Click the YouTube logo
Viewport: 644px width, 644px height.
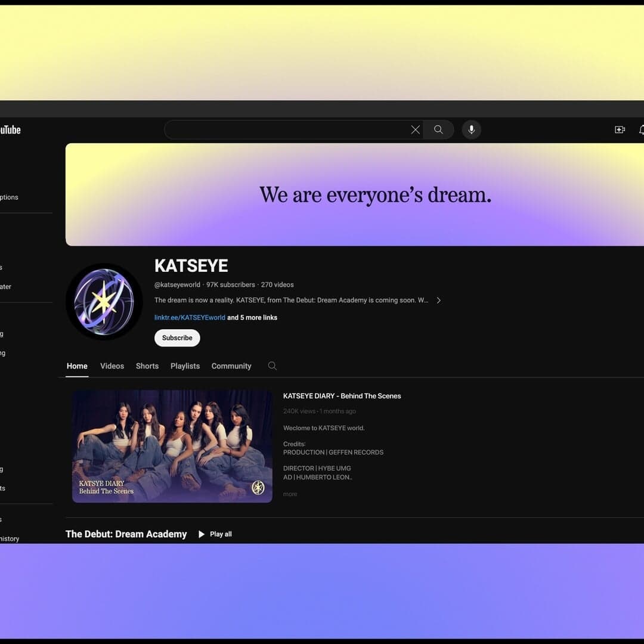coord(11,129)
